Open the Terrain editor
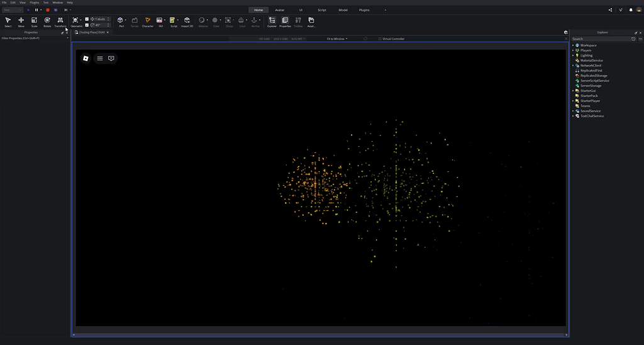Viewport: 644px width, 345px height. [135, 22]
